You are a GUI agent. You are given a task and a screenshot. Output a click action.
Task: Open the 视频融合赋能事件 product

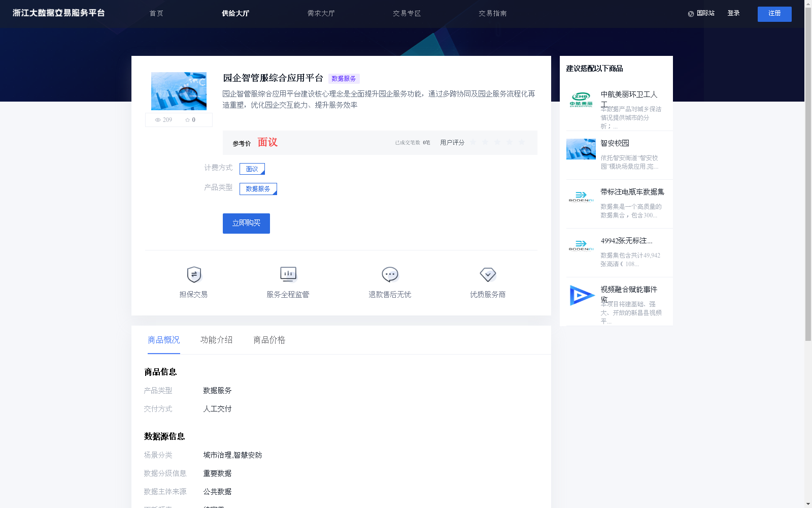[x=629, y=294]
